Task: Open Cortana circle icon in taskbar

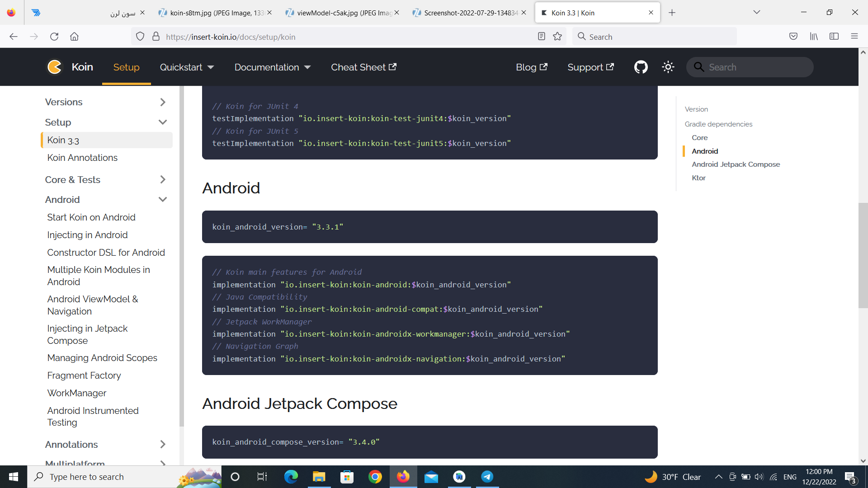Action: point(235,477)
